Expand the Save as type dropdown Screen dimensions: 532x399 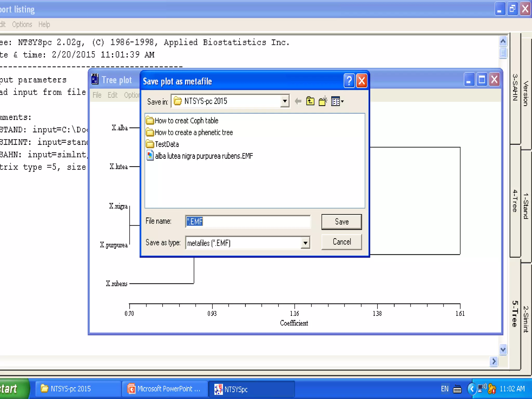[305, 243]
